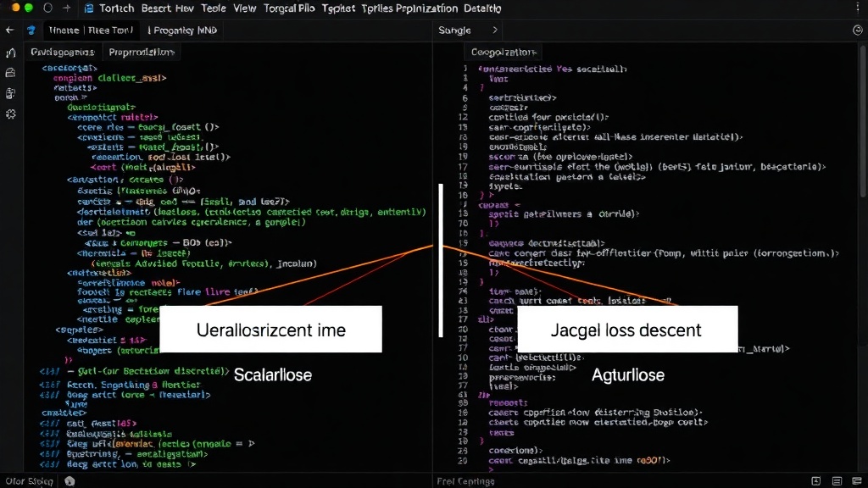
Task: Open the three-dot menu at top right
Action: [x=858, y=8]
